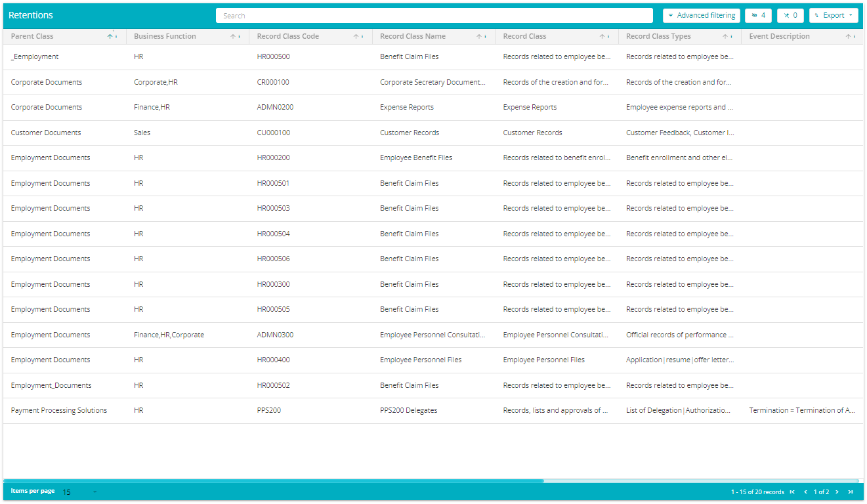Select record code ADMN0300
The height and width of the screenshot is (504, 867).
[276, 335]
